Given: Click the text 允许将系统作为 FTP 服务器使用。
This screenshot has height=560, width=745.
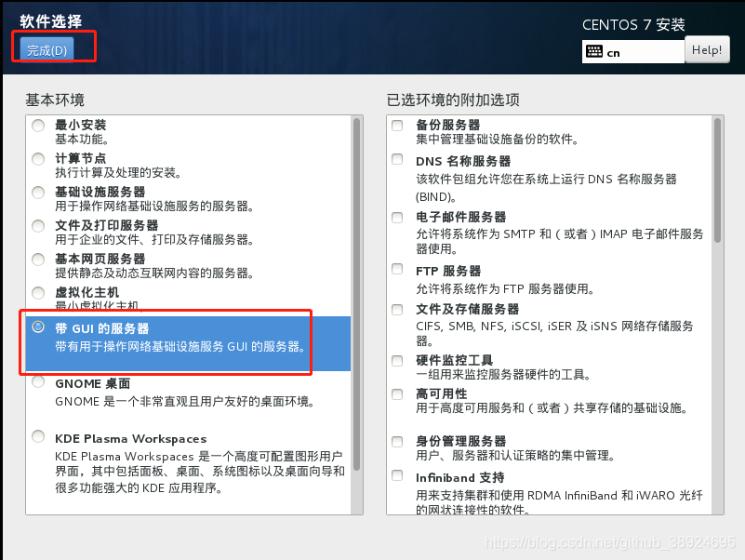Looking at the screenshot, I should [x=506, y=289].
